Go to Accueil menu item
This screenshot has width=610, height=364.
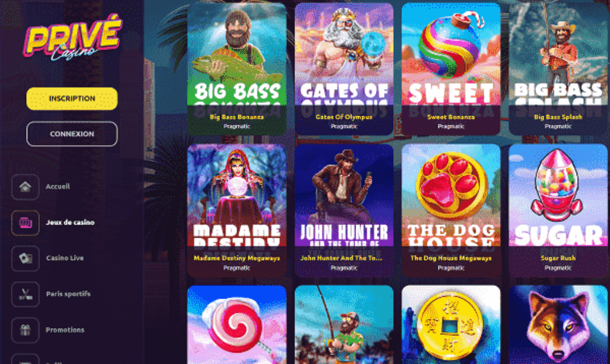point(58,186)
